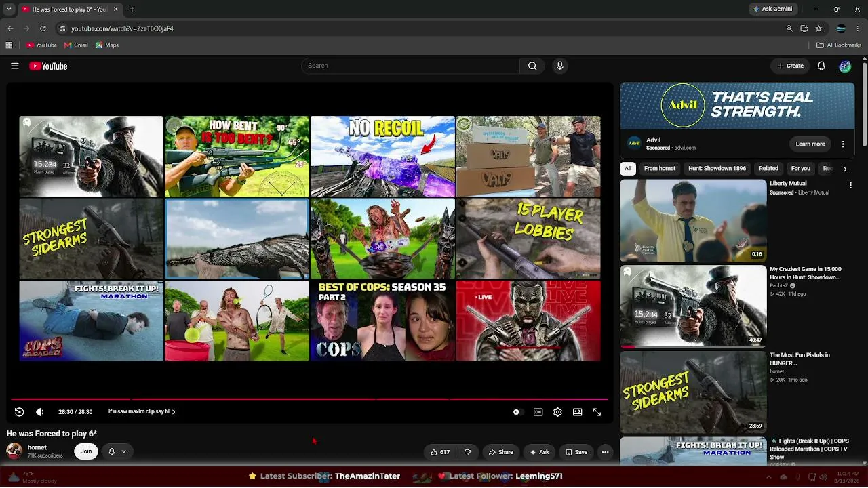Go to YouTube home via logo
Screen dimensions: 868x488
click(48, 66)
